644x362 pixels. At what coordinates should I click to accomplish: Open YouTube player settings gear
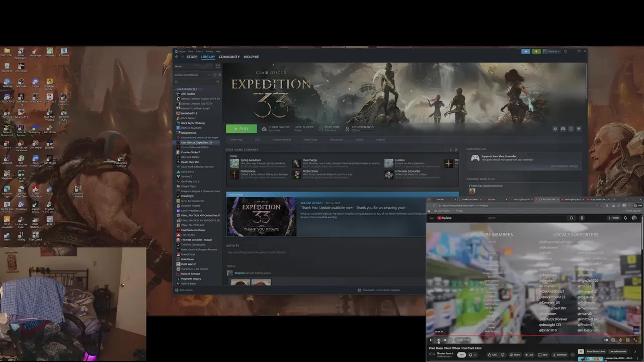click(620, 340)
